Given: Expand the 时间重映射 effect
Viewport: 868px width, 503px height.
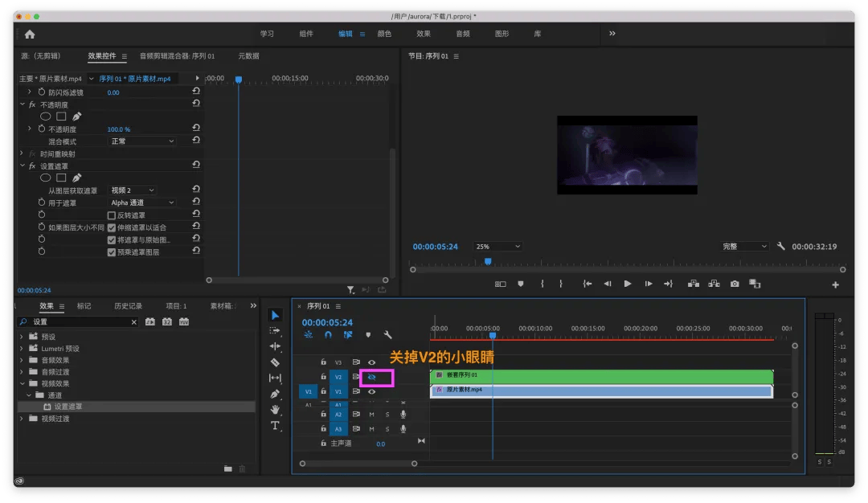Looking at the screenshot, I should [x=22, y=153].
